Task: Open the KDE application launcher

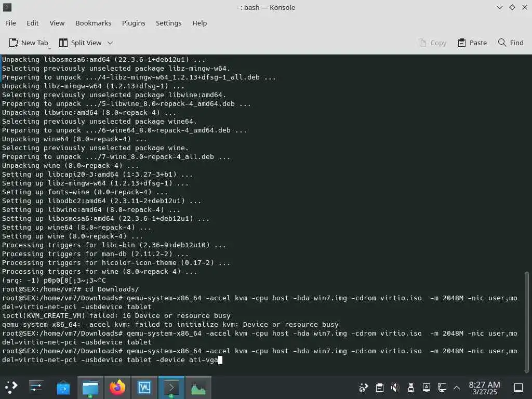Action: tap(11, 387)
